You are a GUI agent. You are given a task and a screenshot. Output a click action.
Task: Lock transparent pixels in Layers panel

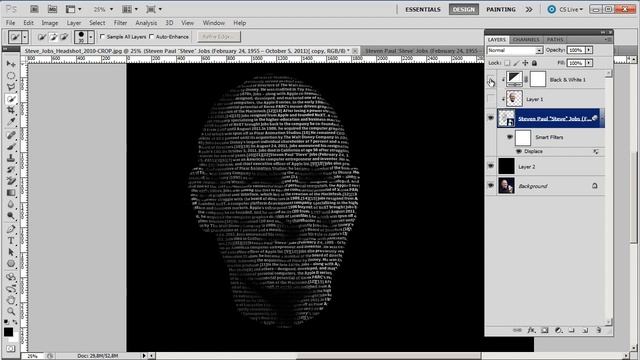tap(507, 63)
